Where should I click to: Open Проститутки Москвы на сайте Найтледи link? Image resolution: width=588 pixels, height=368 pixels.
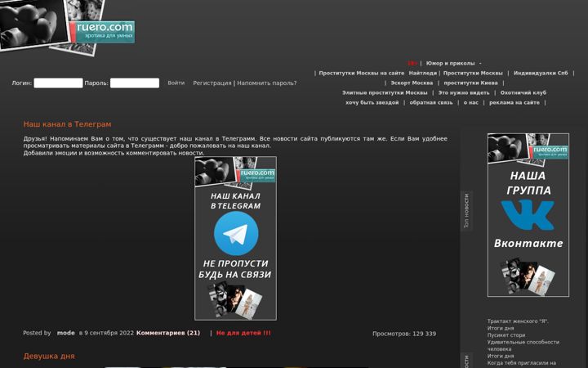378,74
